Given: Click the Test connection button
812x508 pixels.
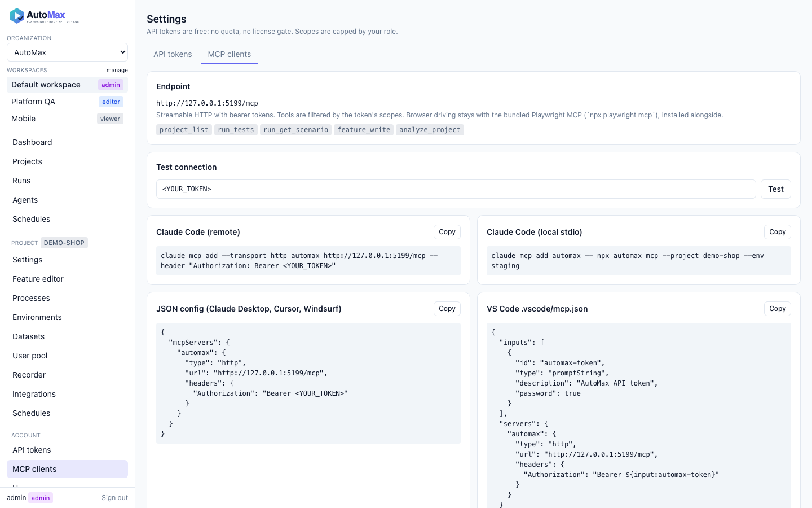Looking at the screenshot, I should (776, 189).
